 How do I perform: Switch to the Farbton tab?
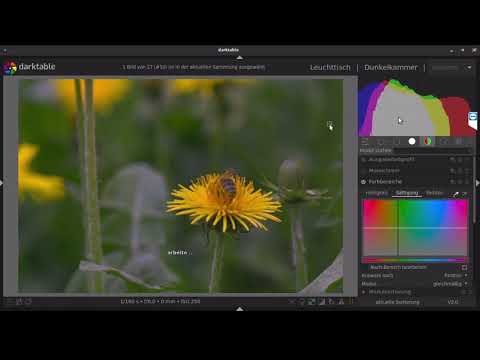[434, 193]
